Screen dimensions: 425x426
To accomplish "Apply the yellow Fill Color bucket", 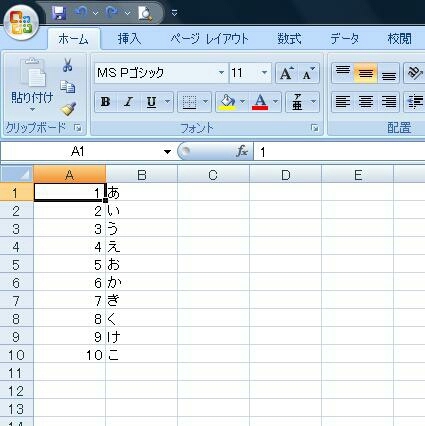I will [x=227, y=102].
